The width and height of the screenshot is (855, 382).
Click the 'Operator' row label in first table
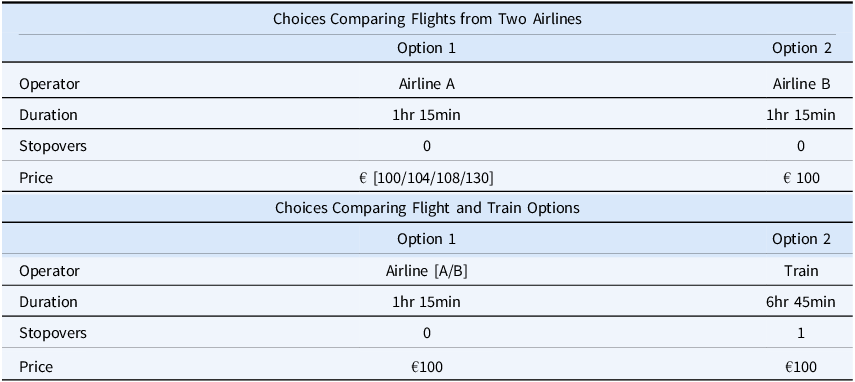[x=50, y=84]
